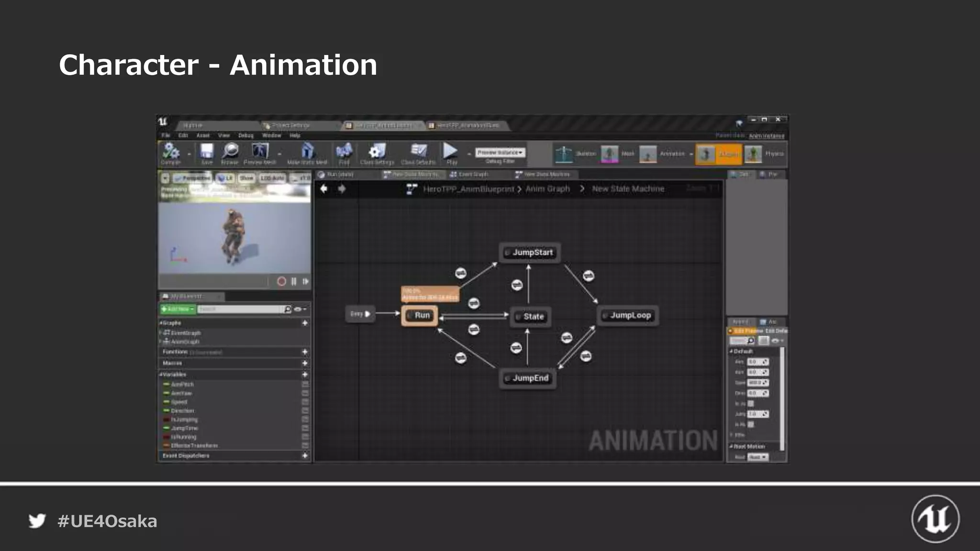Image resolution: width=980 pixels, height=551 pixels.
Task: Collapse the Graphs section
Action: point(161,323)
